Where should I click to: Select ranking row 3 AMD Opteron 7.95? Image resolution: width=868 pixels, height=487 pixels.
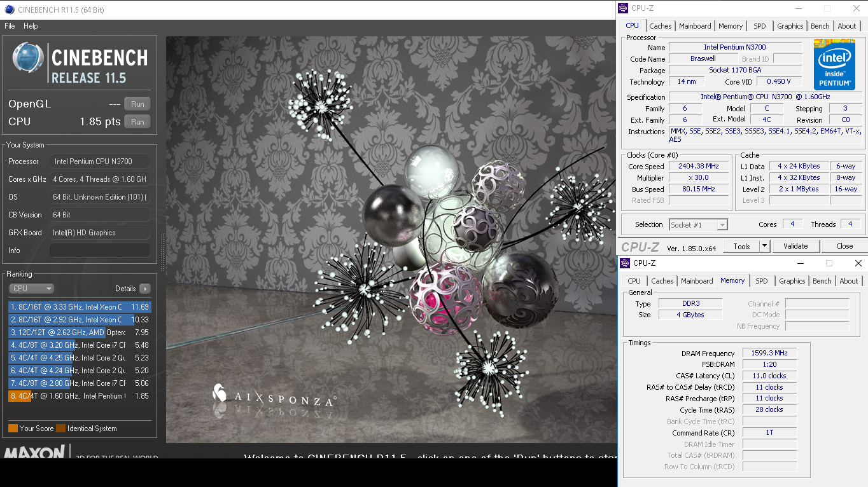80,333
